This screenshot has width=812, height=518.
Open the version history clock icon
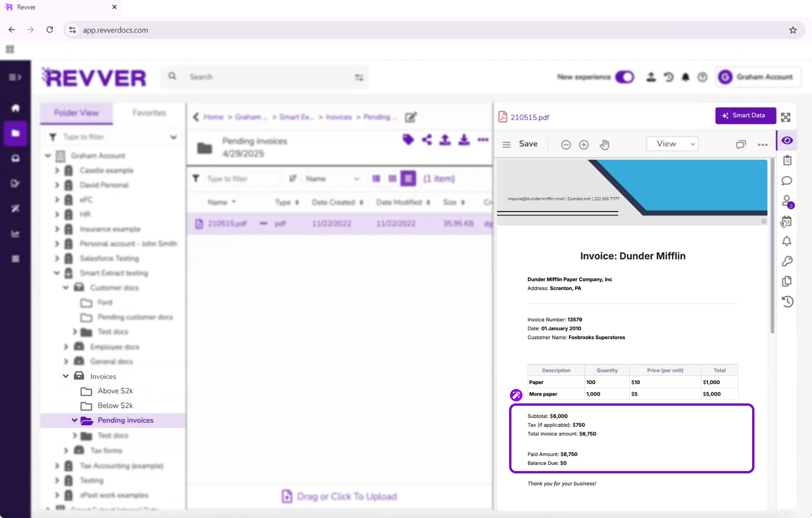pyautogui.click(x=787, y=302)
